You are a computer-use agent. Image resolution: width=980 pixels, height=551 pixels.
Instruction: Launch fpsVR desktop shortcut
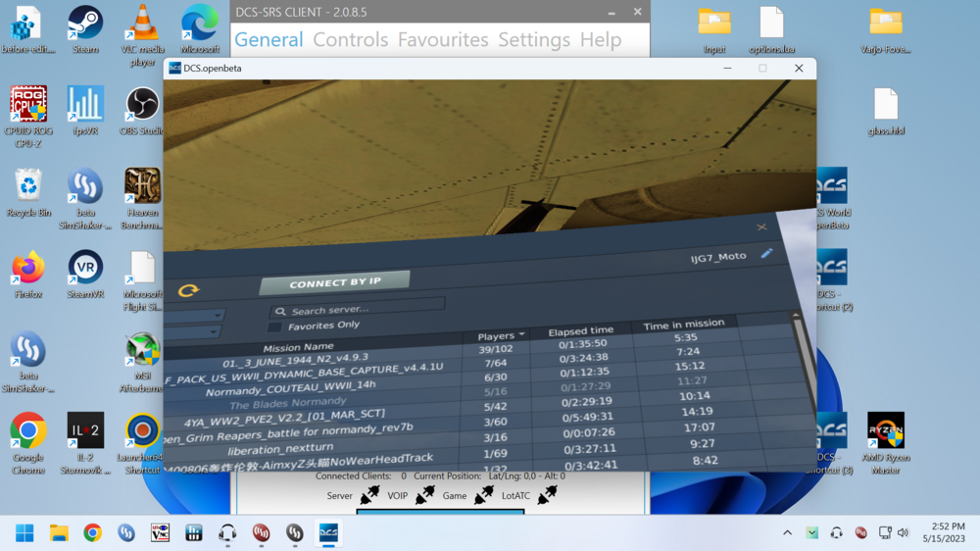85,111
